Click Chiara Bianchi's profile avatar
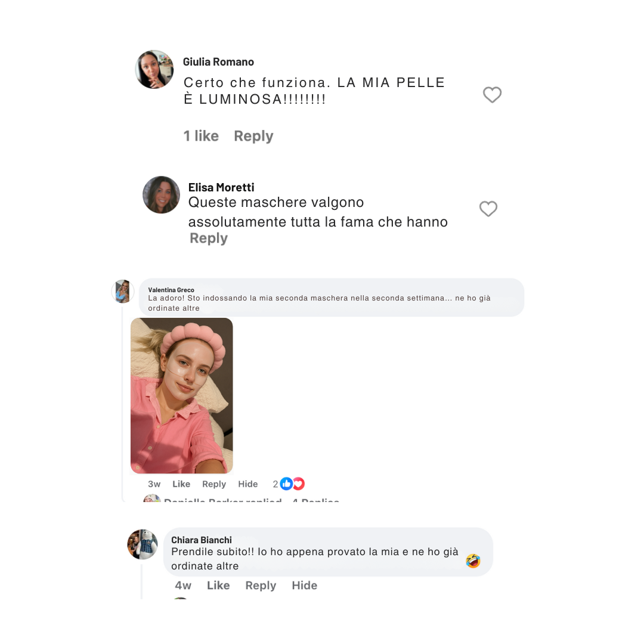This screenshot has width=644, height=644. [x=143, y=544]
